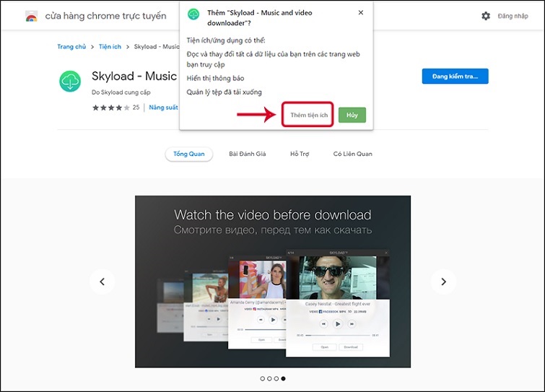Screen dimensions: 545x392
Task: Advance to the next screenshot arrow
Action: 443,282
